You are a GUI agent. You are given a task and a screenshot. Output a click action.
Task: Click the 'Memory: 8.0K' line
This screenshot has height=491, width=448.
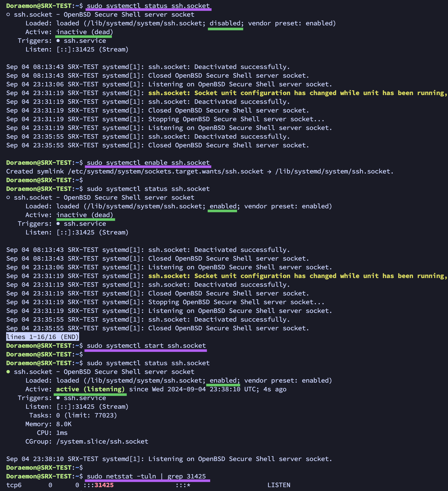coord(48,424)
